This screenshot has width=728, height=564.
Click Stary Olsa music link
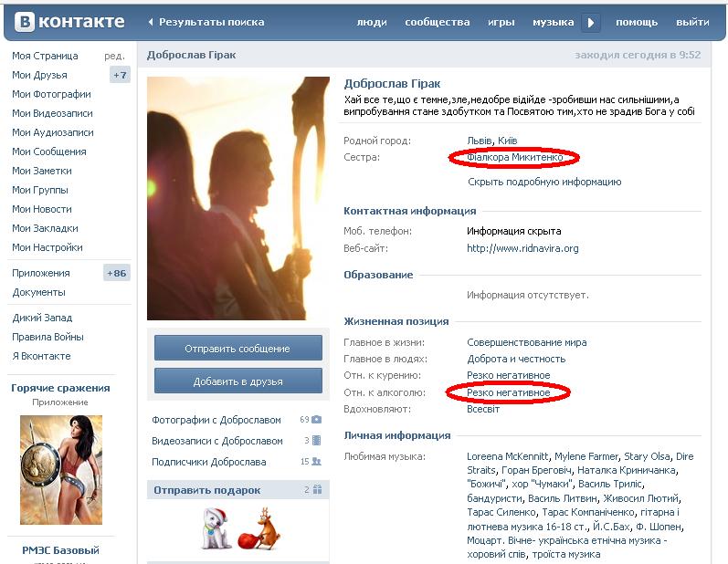648,456
